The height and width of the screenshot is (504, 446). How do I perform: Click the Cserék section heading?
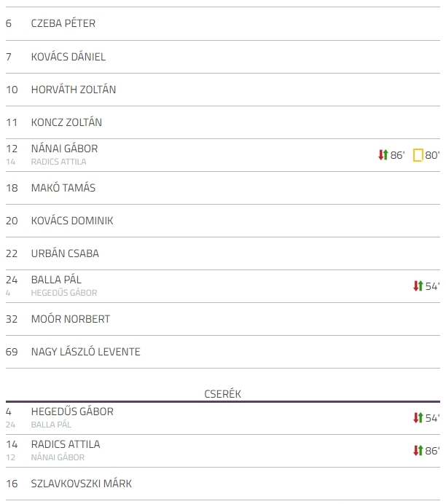223,394
